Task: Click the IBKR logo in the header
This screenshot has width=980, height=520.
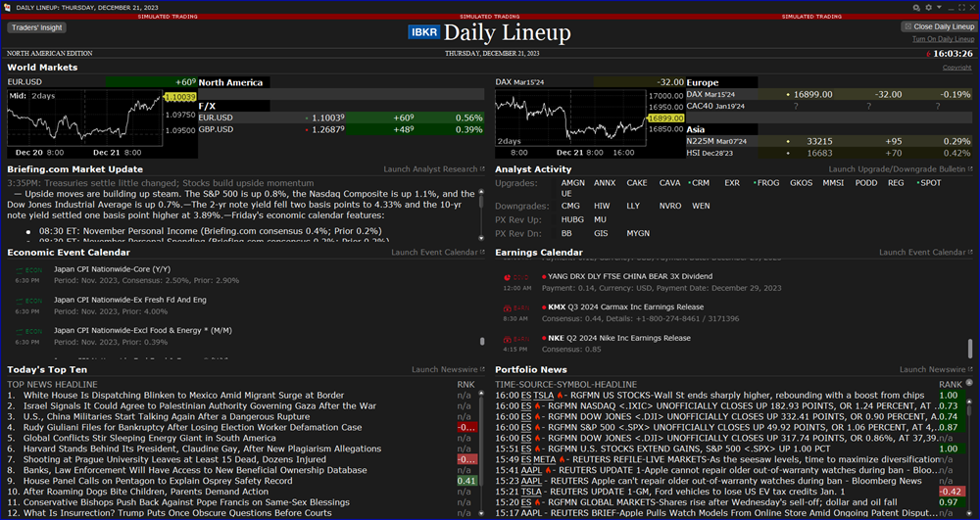Action: 423,32
